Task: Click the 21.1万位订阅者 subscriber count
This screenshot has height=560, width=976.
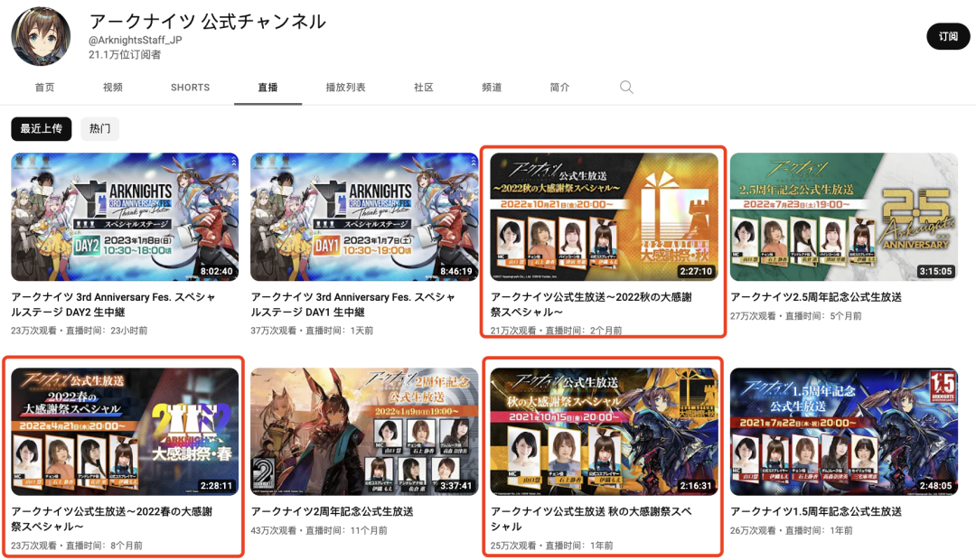Action: (125, 55)
